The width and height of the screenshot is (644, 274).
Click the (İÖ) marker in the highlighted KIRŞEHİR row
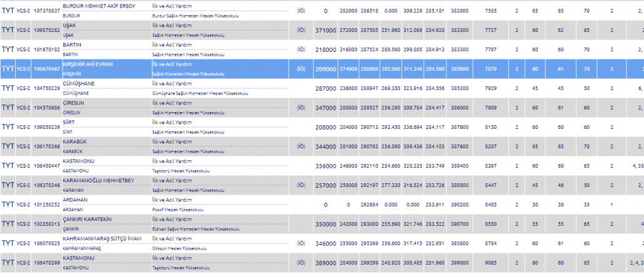tap(301, 68)
